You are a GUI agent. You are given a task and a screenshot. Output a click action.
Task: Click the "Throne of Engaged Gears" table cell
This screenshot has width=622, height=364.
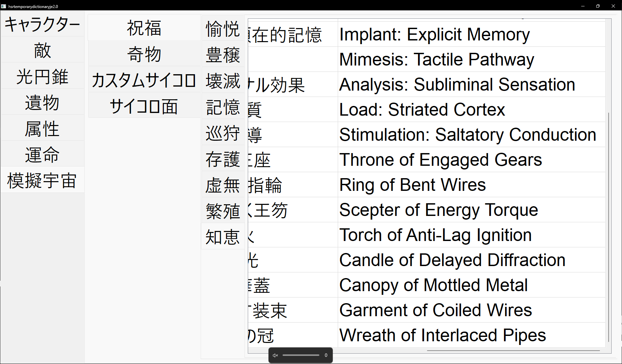(x=440, y=160)
